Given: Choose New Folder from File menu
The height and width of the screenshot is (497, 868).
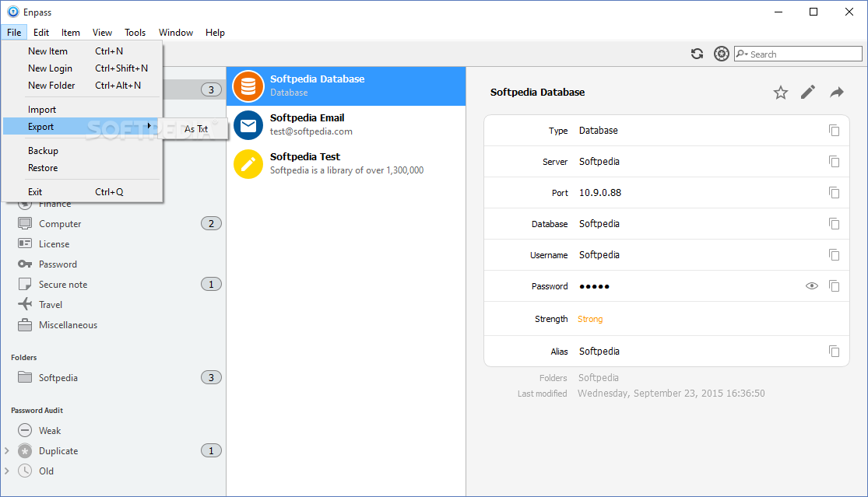Looking at the screenshot, I should (82, 85).
